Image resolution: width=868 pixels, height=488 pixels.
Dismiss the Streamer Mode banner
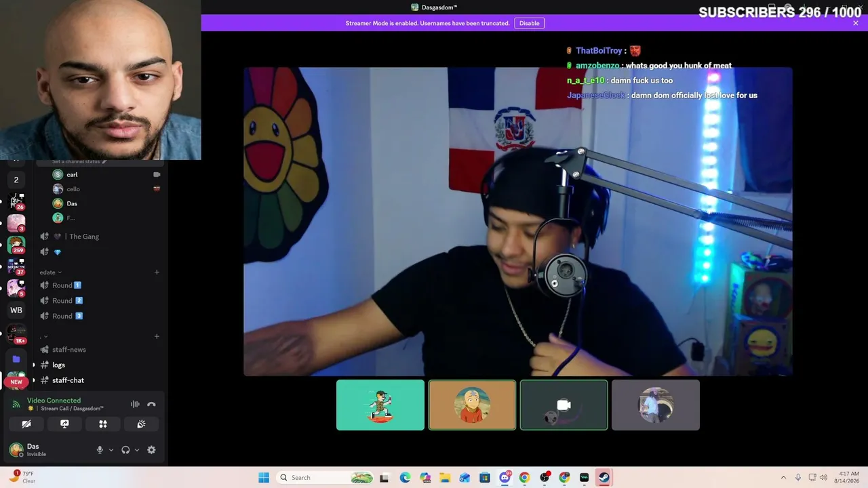pyautogui.click(x=856, y=23)
